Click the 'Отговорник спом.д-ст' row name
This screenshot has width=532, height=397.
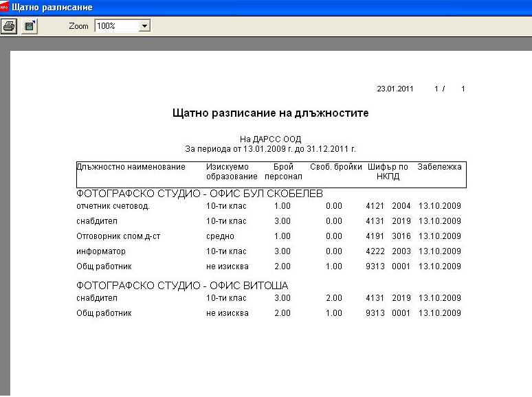coord(118,236)
